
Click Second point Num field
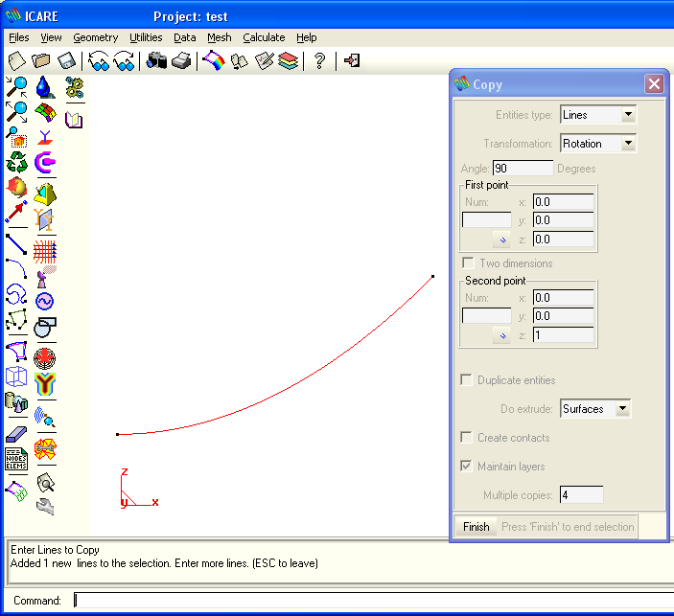487,315
